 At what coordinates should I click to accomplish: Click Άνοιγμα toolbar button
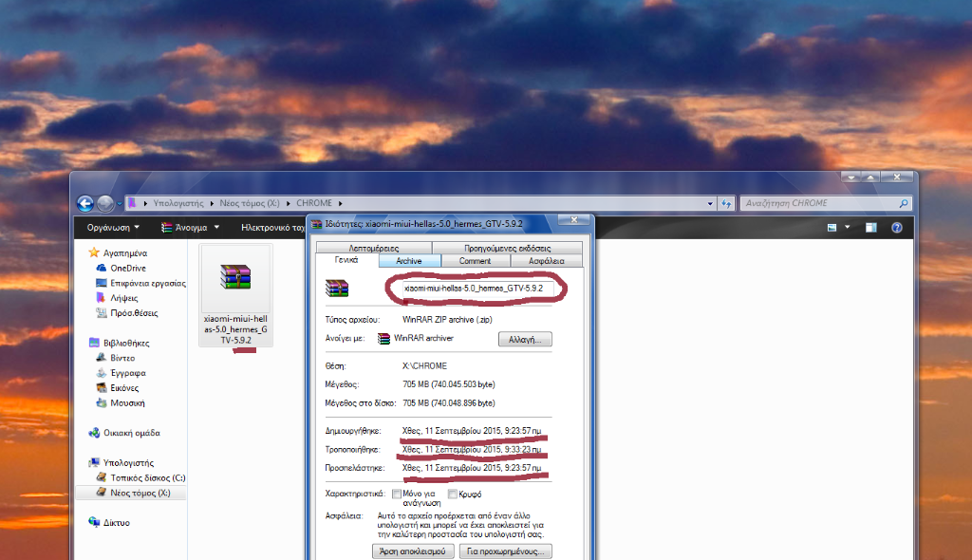[x=185, y=228]
